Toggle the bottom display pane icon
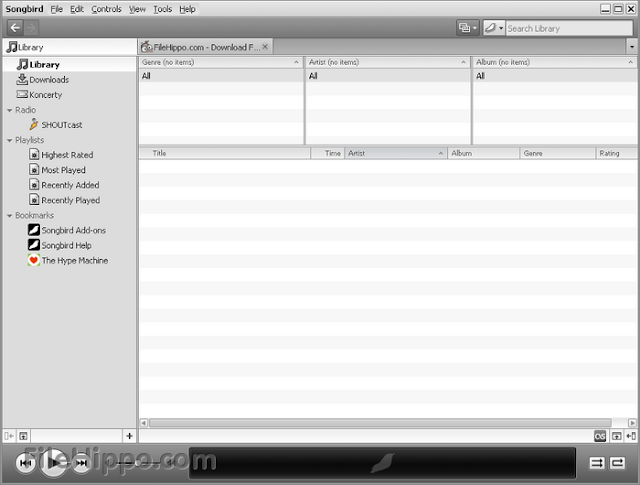Image resolution: width=640 pixels, height=485 pixels. pos(616,436)
